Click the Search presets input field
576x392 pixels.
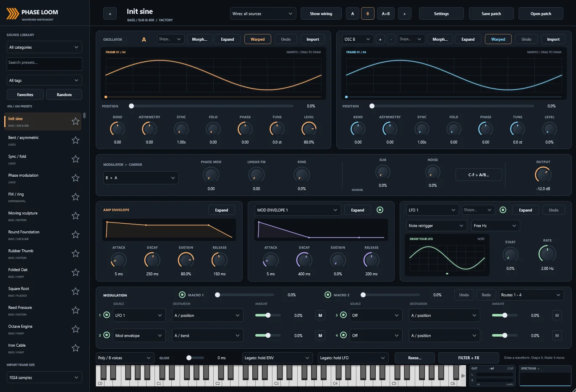click(45, 64)
